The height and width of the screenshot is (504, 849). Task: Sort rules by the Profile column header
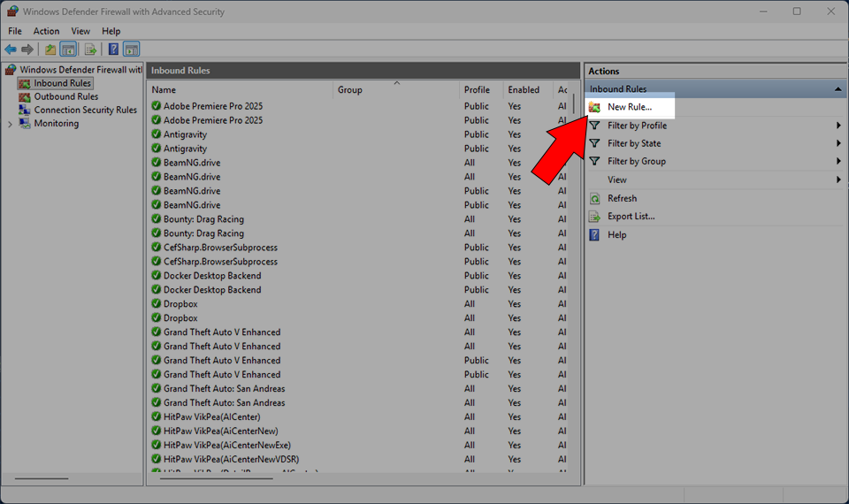tap(481, 90)
